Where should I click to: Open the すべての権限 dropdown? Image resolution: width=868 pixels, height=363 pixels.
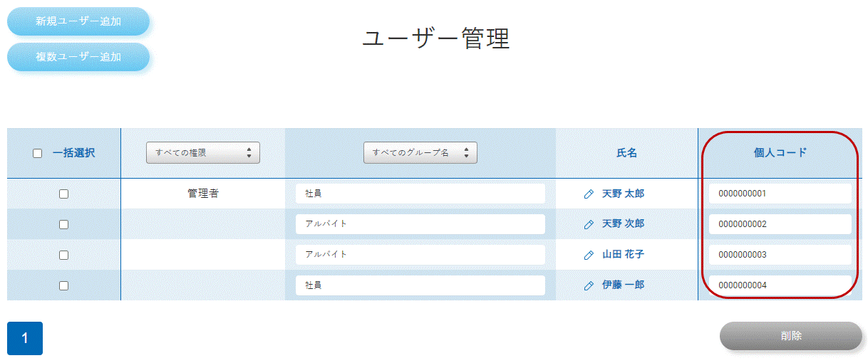tap(203, 152)
